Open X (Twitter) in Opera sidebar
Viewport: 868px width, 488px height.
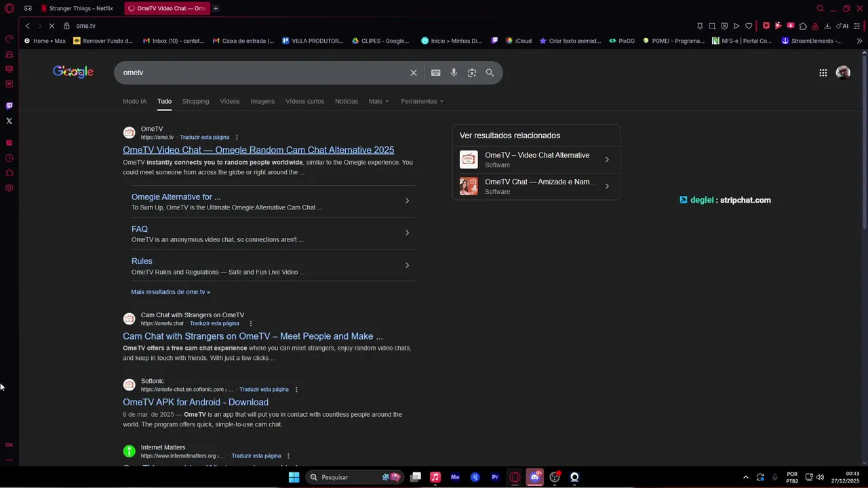point(9,121)
